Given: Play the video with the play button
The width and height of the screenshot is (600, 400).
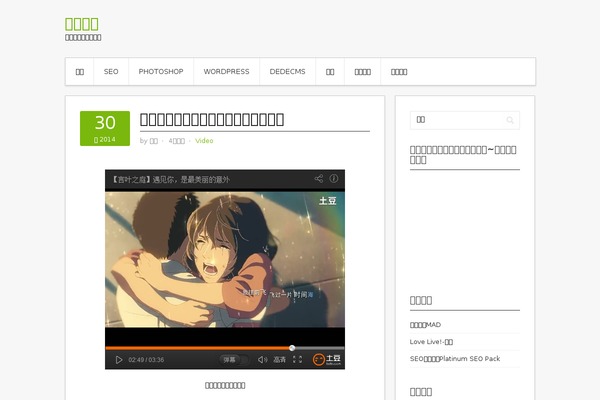Looking at the screenshot, I should 119,360.
